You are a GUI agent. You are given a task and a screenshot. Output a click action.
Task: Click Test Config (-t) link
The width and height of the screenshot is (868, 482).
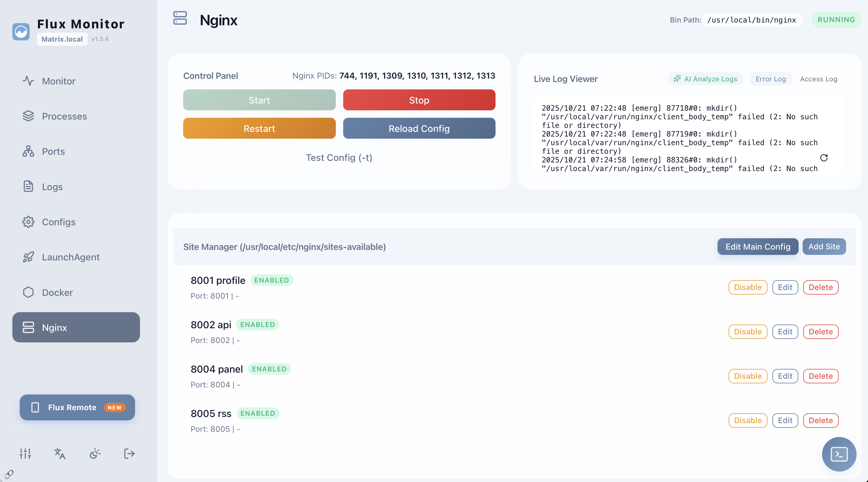[x=339, y=157]
